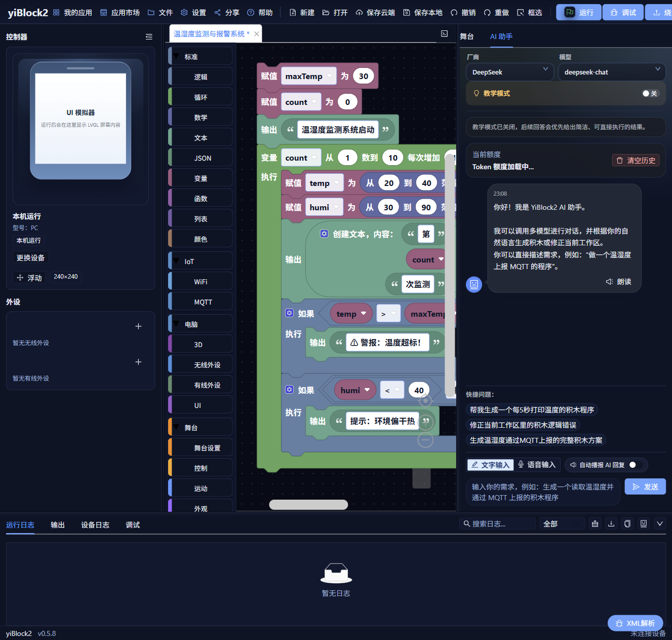The image size is (672, 640).
Task: Click the AI assistant avatar icon
Action: (474, 284)
